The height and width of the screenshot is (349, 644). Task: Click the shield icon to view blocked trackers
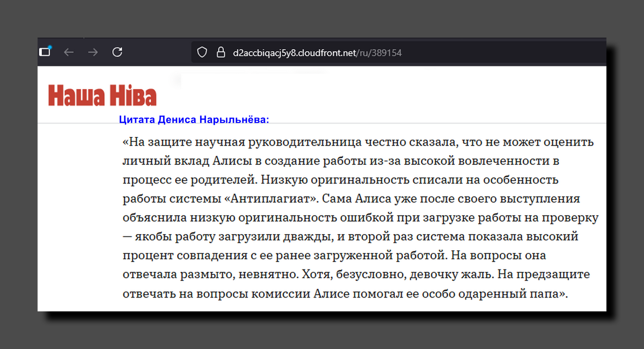[x=201, y=52]
